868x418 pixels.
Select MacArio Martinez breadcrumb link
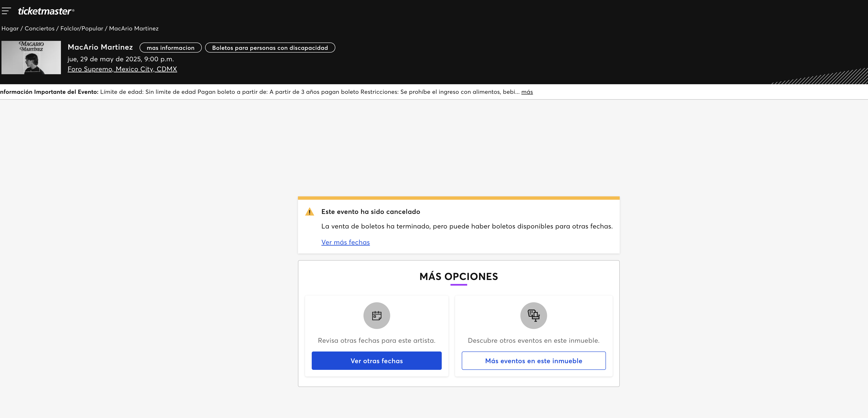pos(134,29)
